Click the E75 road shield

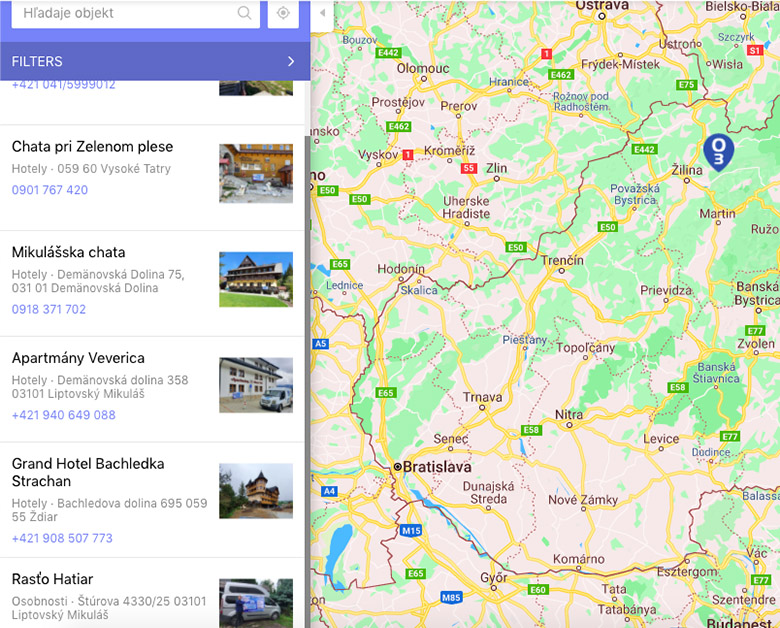pos(686,85)
